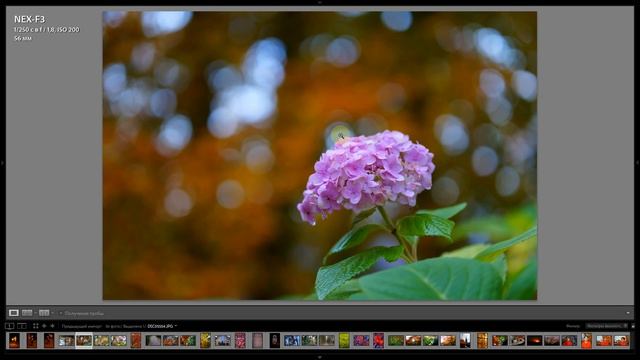Open Reference view next to Loupe view
This screenshot has height=360, width=640.
(x=27, y=313)
